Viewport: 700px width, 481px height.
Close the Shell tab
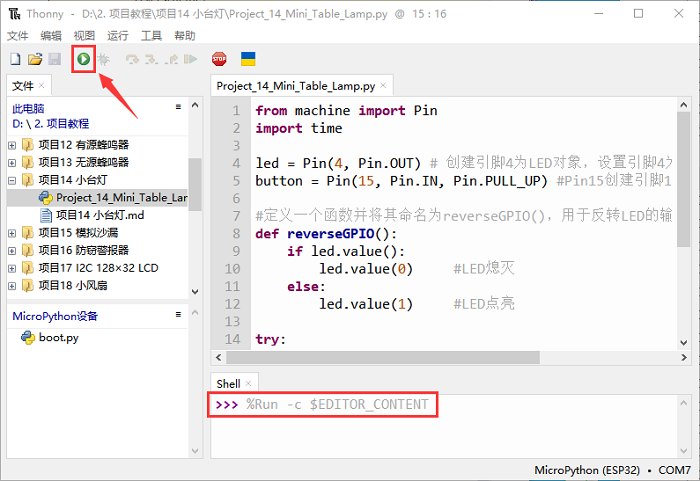click(x=250, y=384)
